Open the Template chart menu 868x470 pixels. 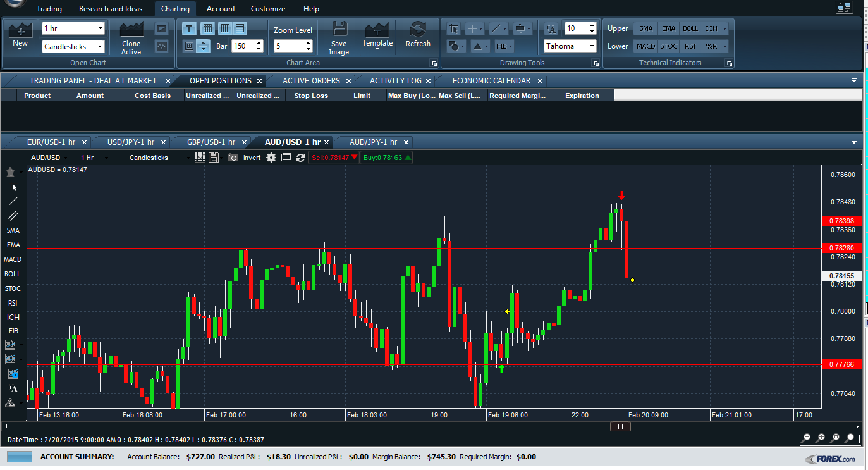click(x=377, y=37)
